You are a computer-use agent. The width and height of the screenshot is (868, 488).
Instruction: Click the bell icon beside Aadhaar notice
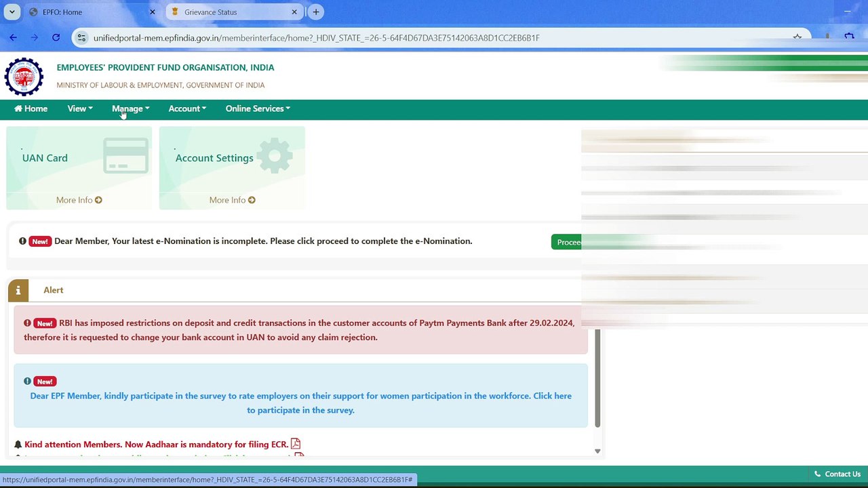tap(18, 445)
